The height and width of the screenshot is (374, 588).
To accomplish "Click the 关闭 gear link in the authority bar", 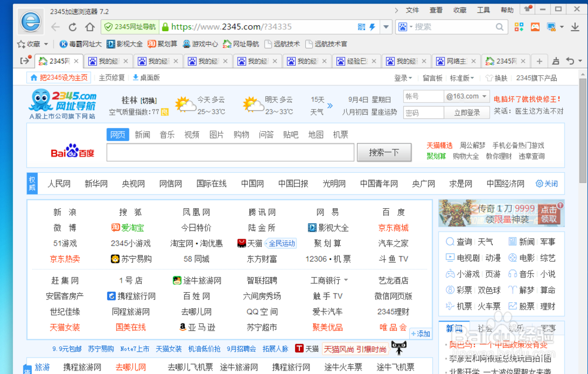I will click(x=547, y=184).
